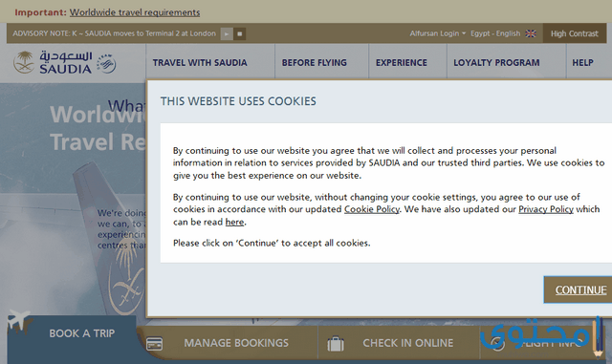Screen dimensions: 612x364
Task: Open the Privacy Policy link
Action: pos(546,209)
